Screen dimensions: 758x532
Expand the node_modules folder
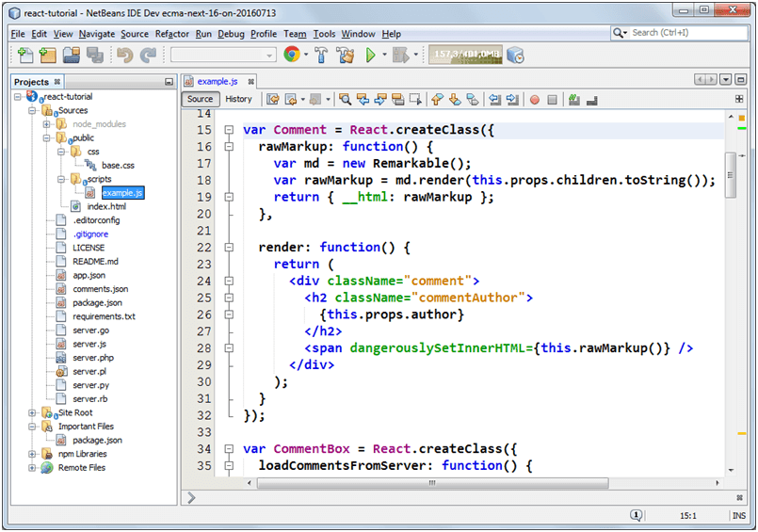44,123
